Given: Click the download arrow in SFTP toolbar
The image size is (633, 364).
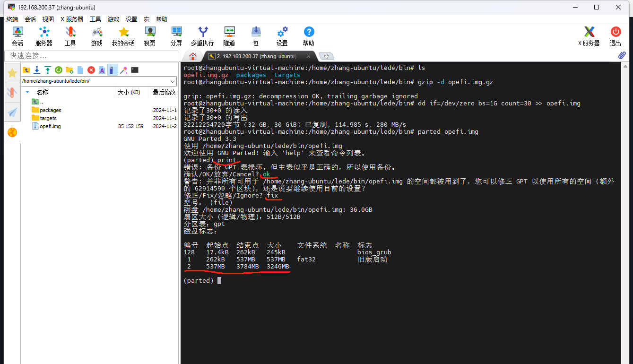Looking at the screenshot, I should 37,70.
